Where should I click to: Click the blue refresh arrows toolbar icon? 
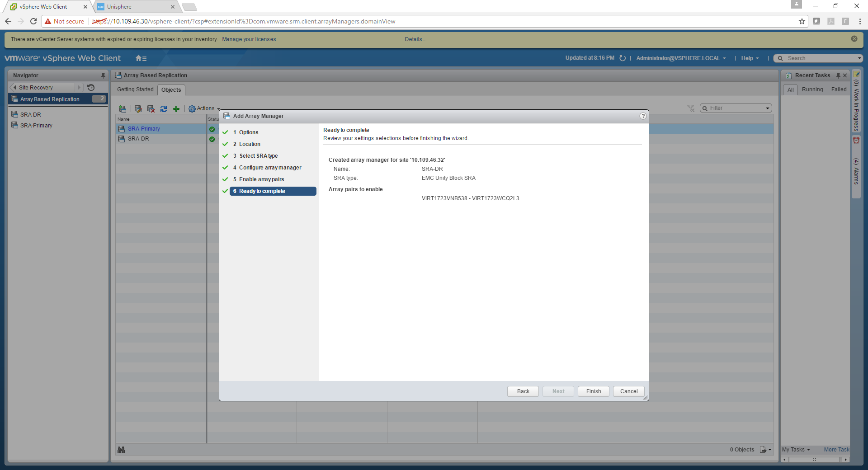(x=164, y=109)
